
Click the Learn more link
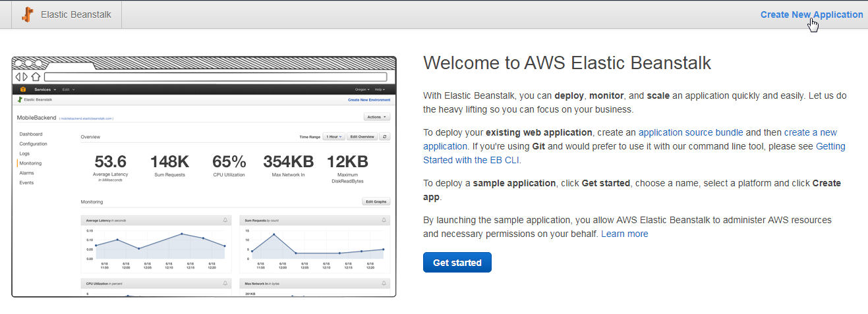click(625, 234)
